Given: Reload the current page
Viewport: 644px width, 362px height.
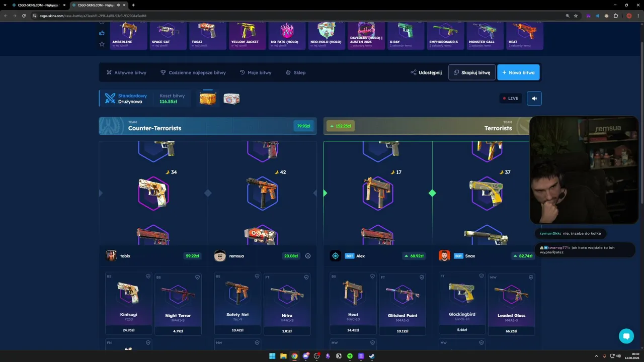Looking at the screenshot, I should point(24,16).
